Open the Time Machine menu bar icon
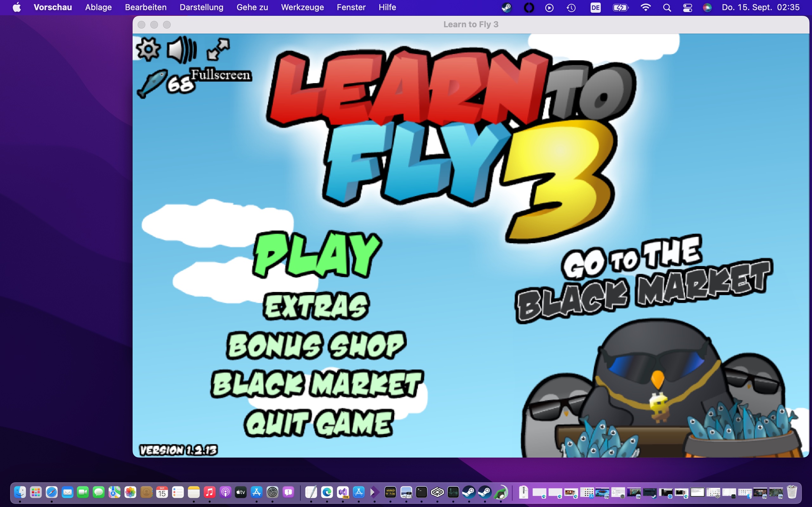This screenshot has height=507, width=812. [571, 7]
